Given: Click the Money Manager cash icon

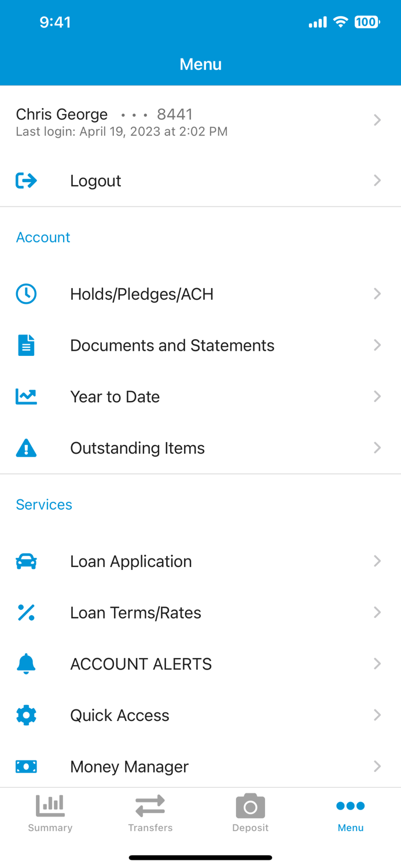Looking at the screenshot, I should [x=26, y=766].
